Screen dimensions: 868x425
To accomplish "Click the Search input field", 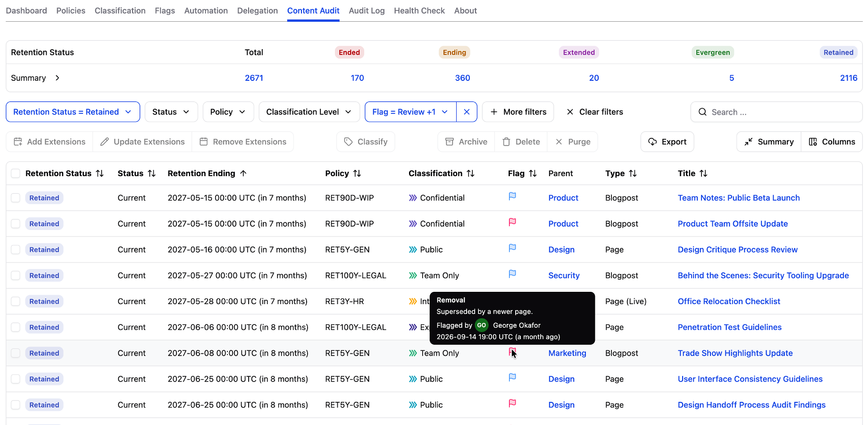I will (776, 112).
